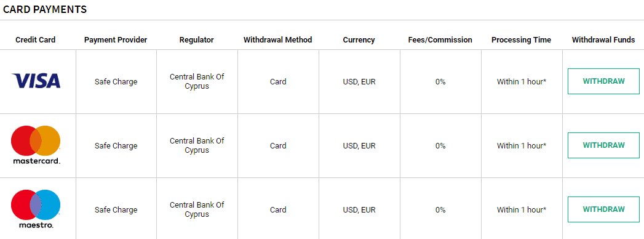This screenshot has width=644, height=239.
Task: Click Within 1 hour* in VISA row
Action: coord(522,81)
